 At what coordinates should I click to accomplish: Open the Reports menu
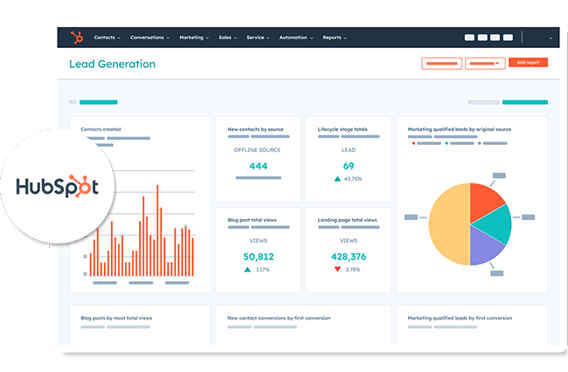click(335, 37)
